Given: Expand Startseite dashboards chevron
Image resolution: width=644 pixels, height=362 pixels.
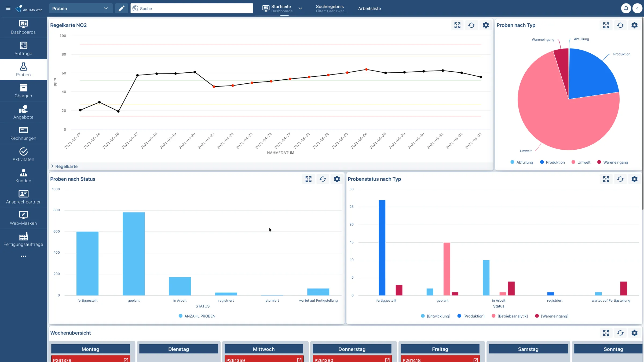Looking at the screenshot, I should pos(301,8).
